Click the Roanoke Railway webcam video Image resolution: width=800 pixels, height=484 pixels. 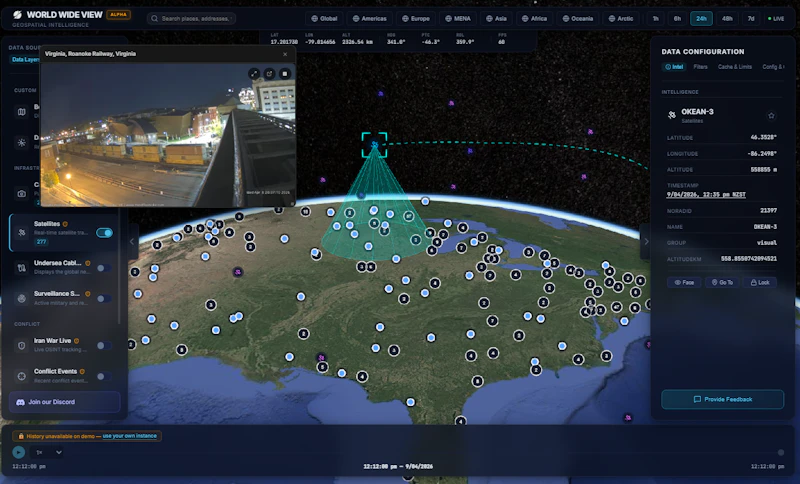(x=168, y=135)
